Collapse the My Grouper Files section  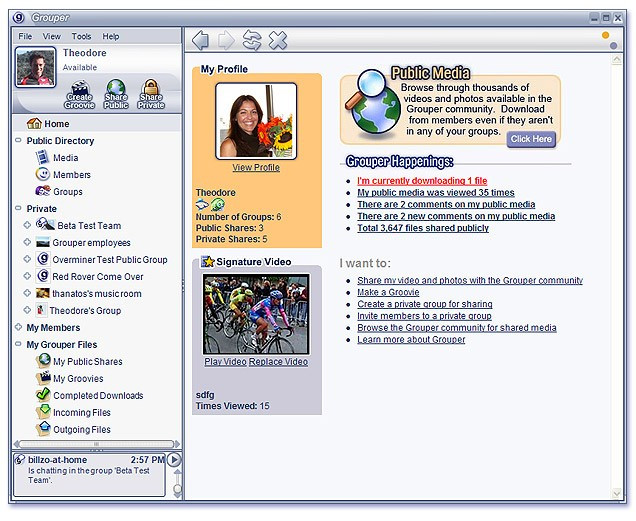tap(18, 344)
